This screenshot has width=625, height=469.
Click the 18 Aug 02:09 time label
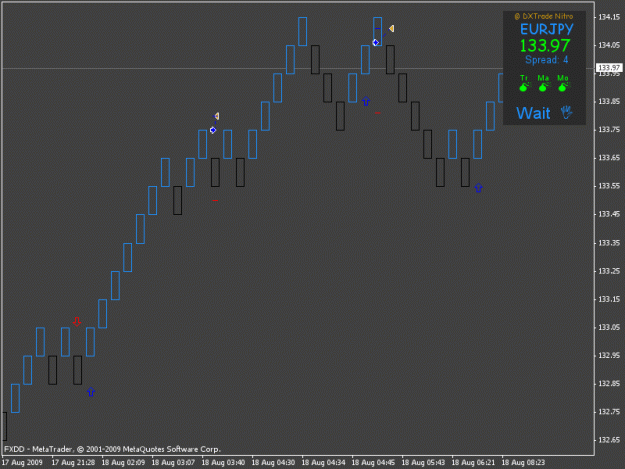tap(123, 463)
